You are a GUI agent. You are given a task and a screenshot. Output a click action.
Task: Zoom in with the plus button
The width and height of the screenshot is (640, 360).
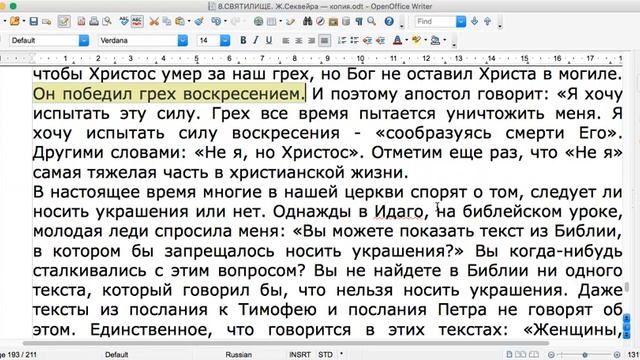point(617,355)
